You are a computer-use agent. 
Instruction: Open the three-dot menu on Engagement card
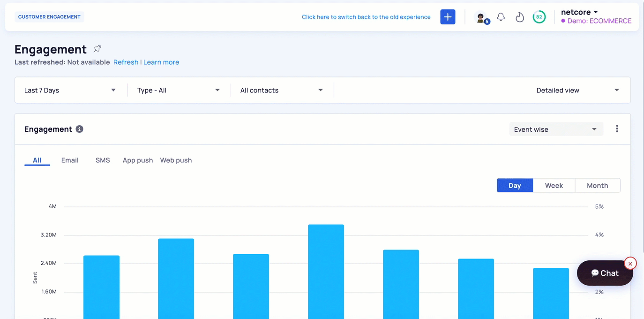[617, 129]
